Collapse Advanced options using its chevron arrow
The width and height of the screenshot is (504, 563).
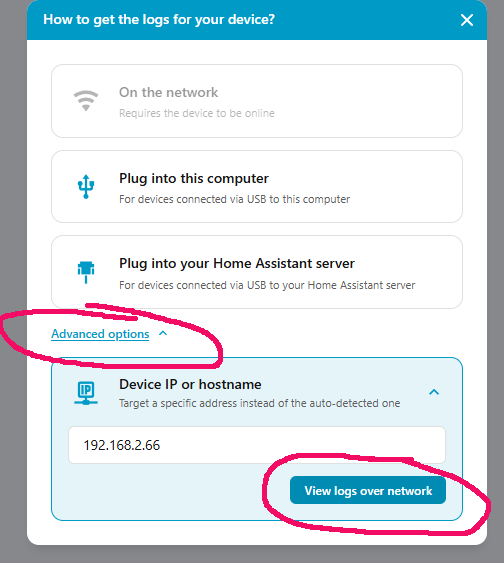[163, 333]
